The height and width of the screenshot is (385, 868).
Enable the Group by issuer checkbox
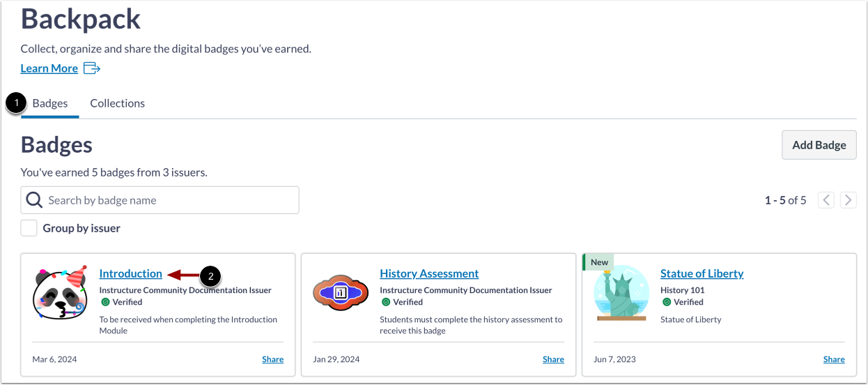(29, 228)
